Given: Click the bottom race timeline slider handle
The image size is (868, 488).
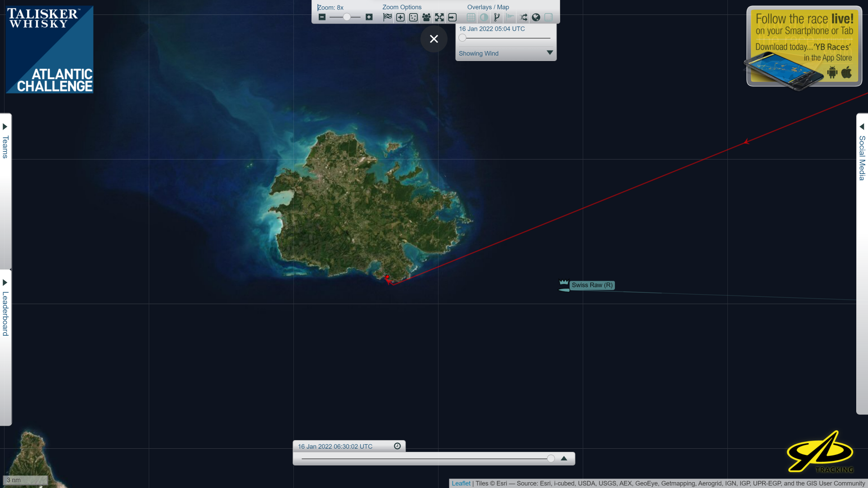Looking at the screenshot, I should (x=551, y=459).
